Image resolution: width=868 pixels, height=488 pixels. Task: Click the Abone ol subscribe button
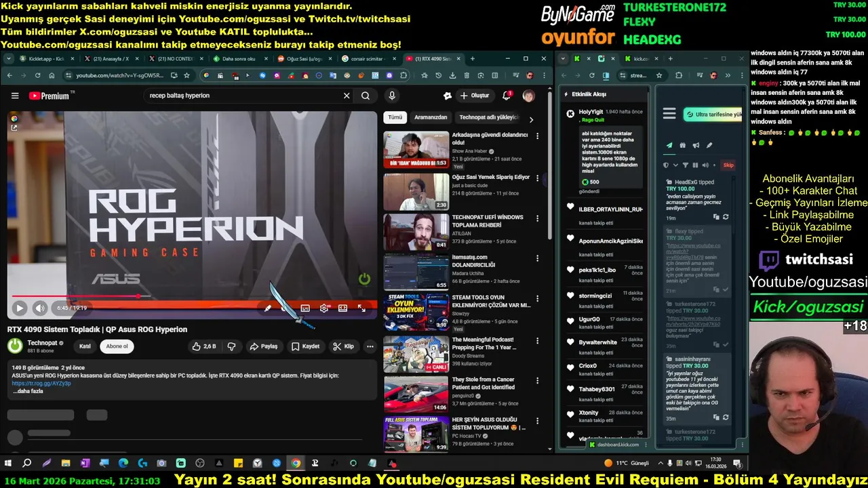coord(117,346)
